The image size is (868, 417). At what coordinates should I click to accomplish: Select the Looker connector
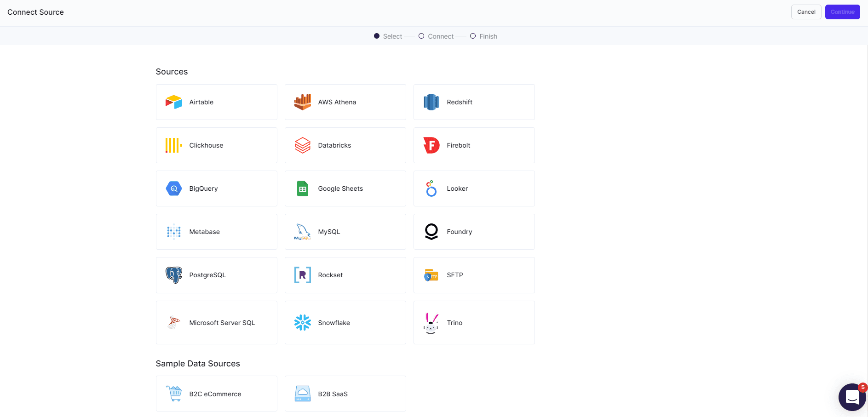[474, 188]
